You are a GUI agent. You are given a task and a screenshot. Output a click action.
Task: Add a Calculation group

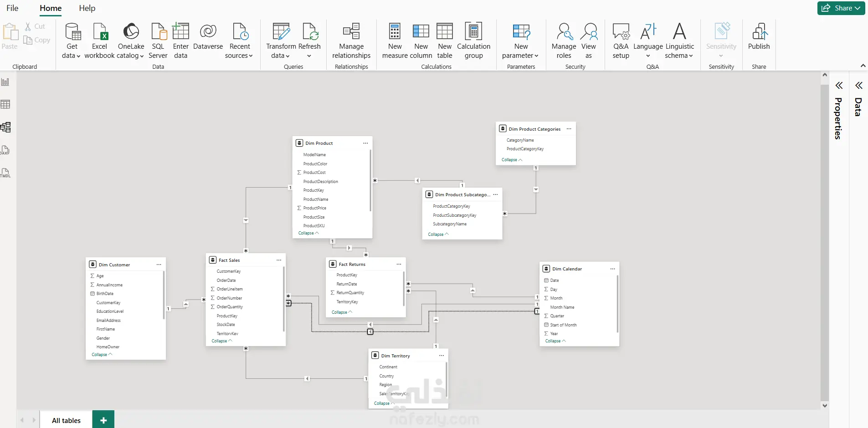[474, 41]
